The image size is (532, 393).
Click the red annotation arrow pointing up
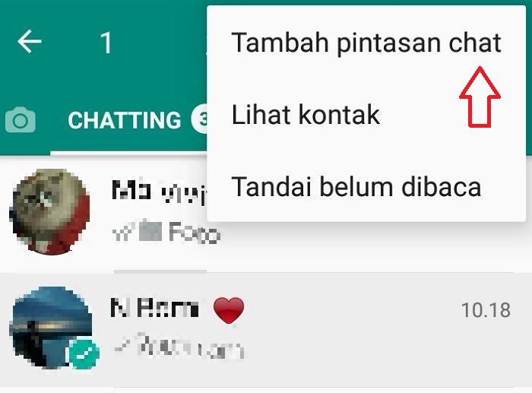click(480, 97)
